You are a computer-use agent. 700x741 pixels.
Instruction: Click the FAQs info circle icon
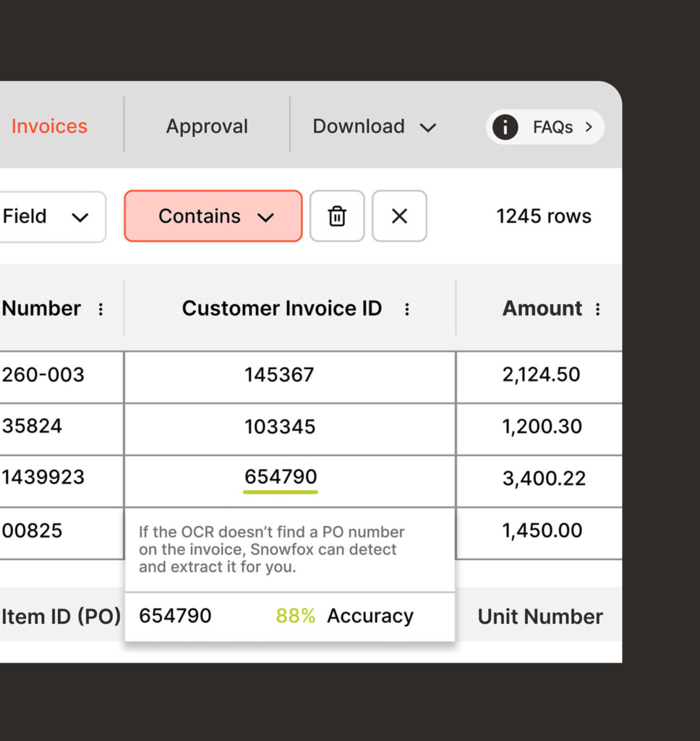tap(505, 127)
